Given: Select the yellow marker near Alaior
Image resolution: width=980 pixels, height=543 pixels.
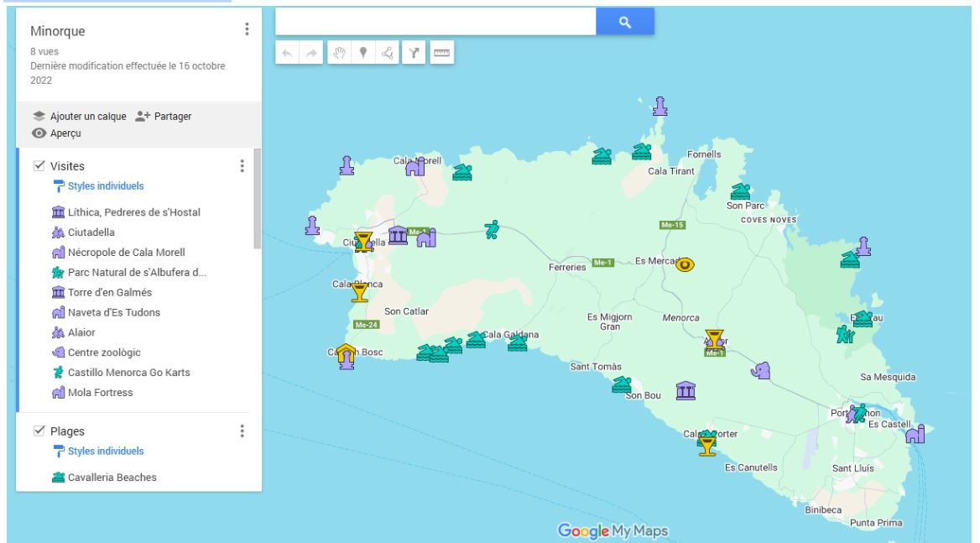Looking at the screenshot, I should coord(714,339).
